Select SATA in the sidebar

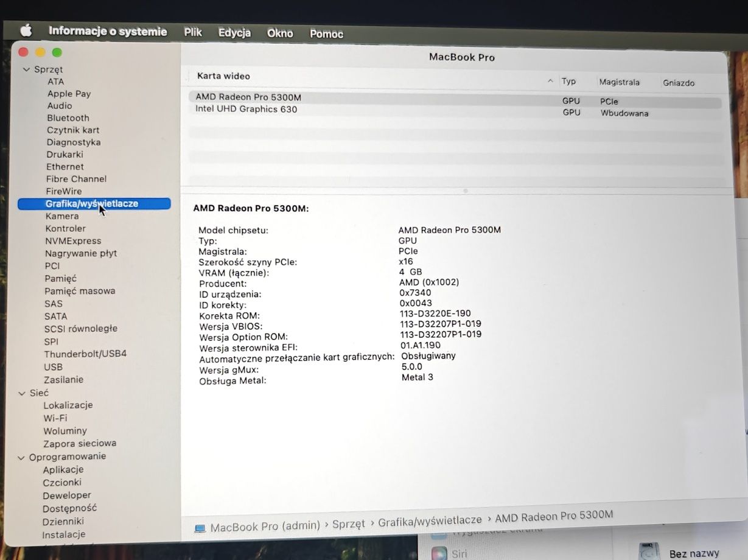click(x=56, y=317)
